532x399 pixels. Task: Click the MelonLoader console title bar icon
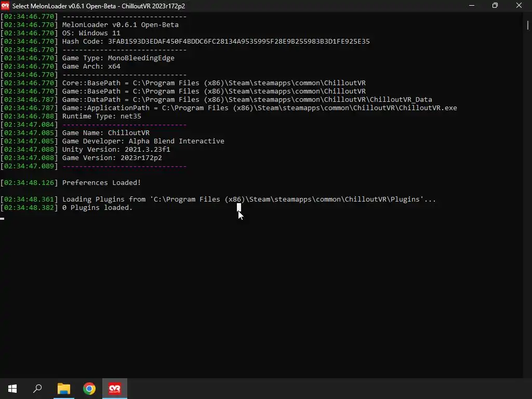pos(5,6)
